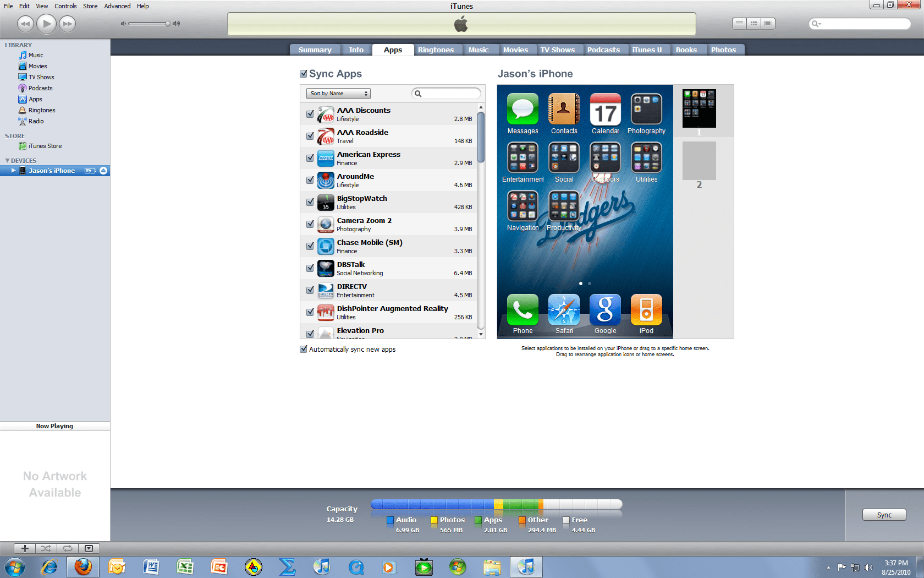Image resolution: width=924 pixels, height=578 pixels.
Task: Click the Play button
Action: 47,24
